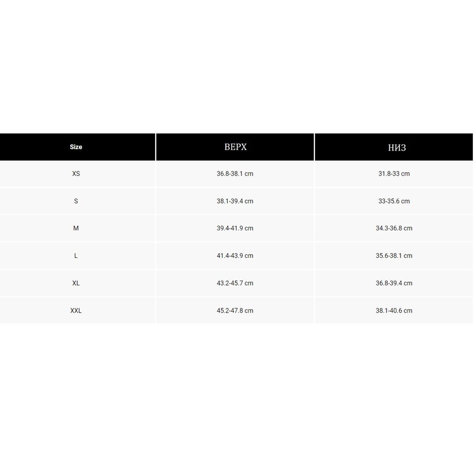Select the XL size row label
The width and height of the screenshot is (476, 471).
(x=76, y=283)
